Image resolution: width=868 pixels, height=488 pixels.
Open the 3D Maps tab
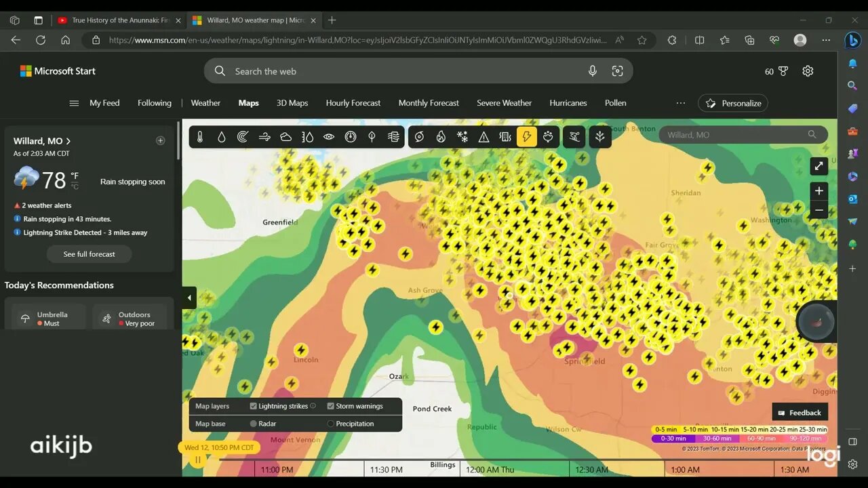[292, 103]
